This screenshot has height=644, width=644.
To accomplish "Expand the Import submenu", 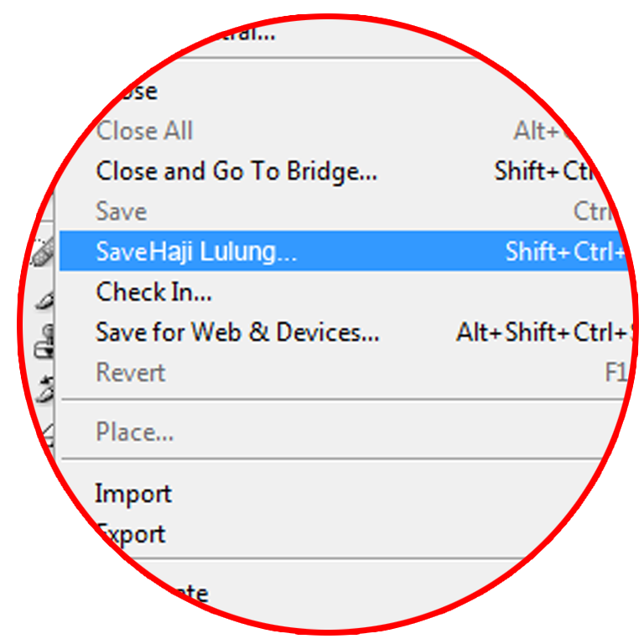I will point(133,494).
